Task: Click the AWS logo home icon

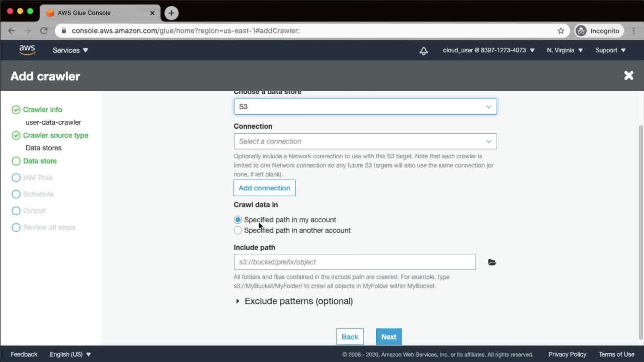Action: (27, 50)
